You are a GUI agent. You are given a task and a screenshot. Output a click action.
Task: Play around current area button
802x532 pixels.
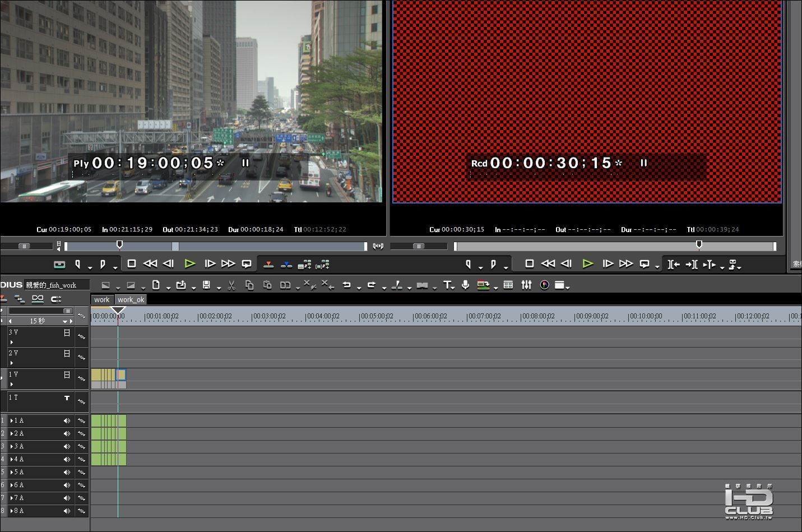[709, 264]
